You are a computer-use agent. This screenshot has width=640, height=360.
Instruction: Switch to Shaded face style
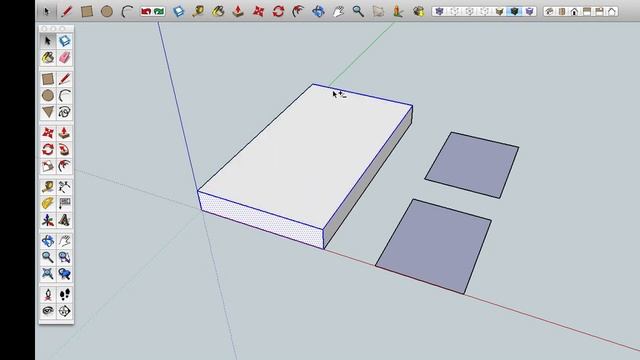pos(484,11)
